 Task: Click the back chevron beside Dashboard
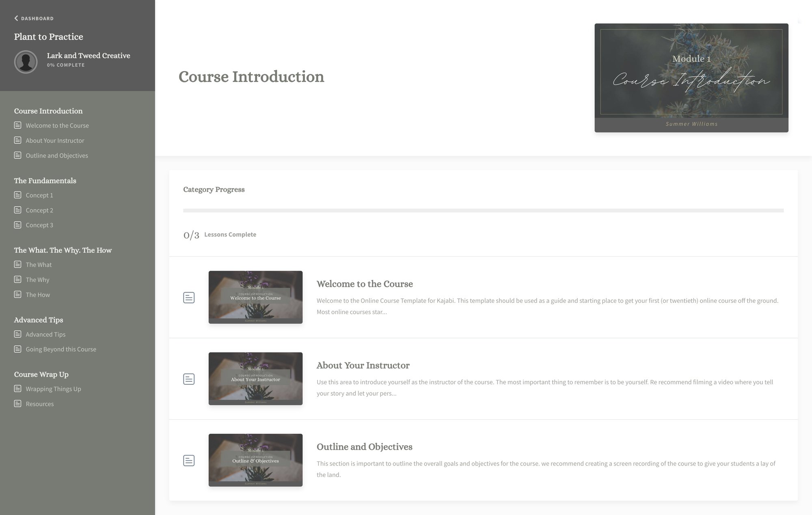(x=16, y=18)
